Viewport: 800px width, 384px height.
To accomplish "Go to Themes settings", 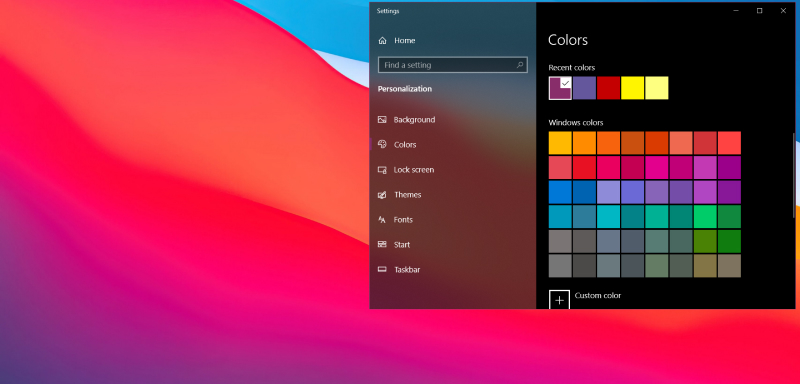I will [399, 195].
